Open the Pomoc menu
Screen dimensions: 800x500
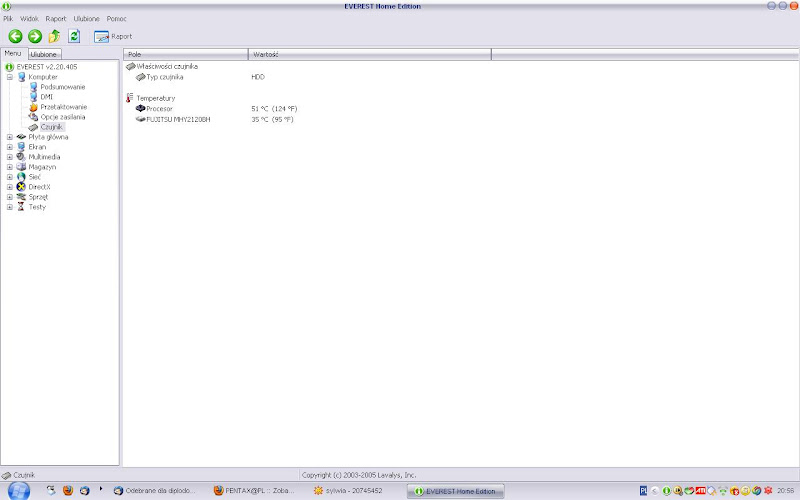pos(116,18)
